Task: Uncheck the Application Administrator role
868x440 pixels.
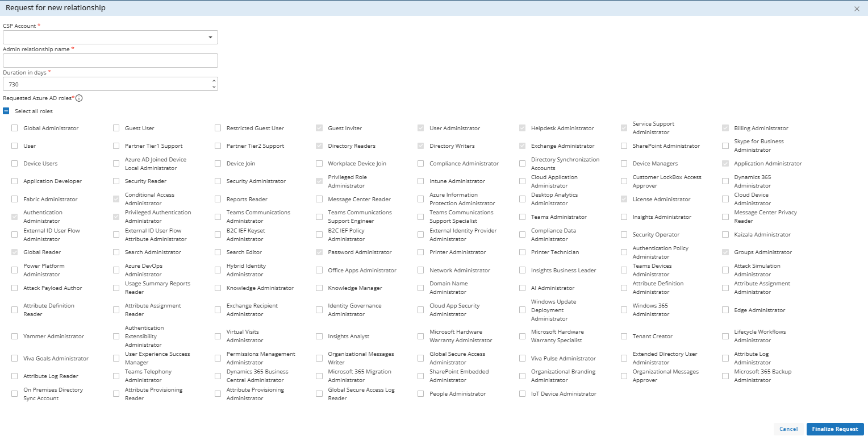Action: point(725,163)
